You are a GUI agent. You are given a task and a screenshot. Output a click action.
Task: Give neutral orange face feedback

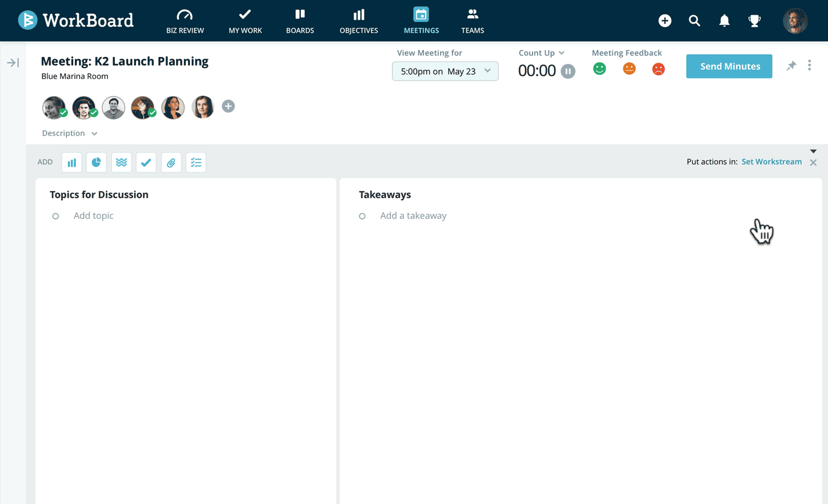click(x=629, y=69)
